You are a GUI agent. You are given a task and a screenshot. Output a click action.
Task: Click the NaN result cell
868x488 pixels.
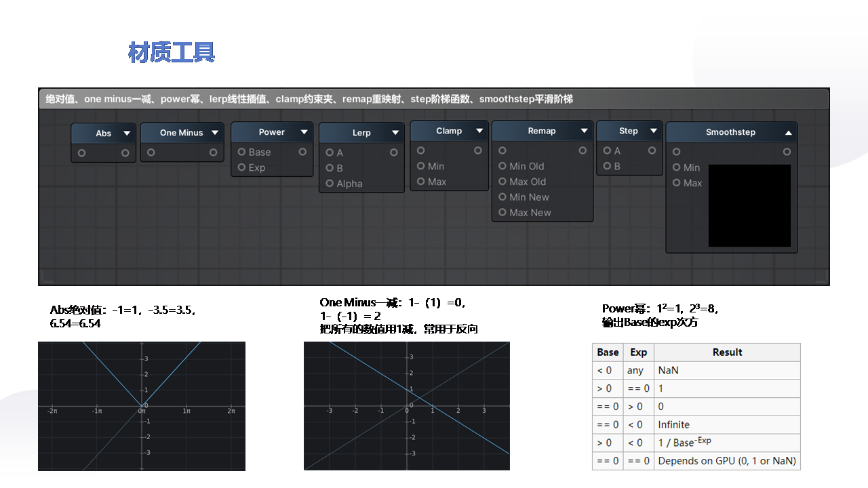pos(727,370)
